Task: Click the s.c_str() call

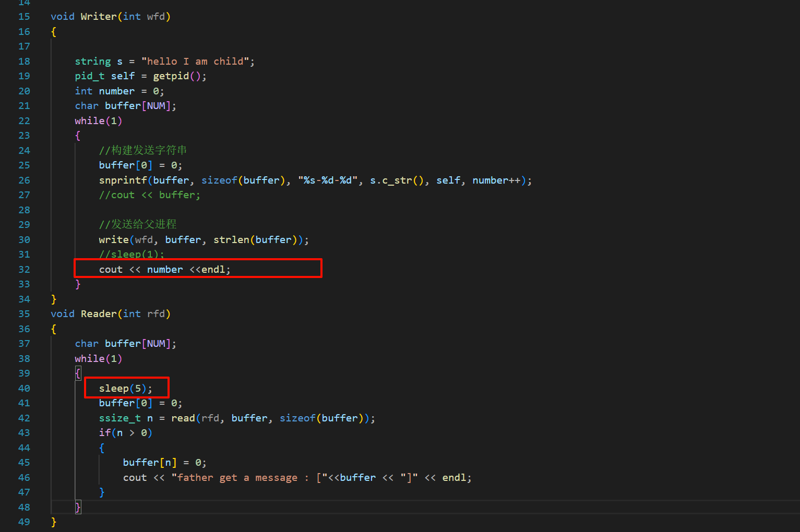Action: click(x=397, y=180)
